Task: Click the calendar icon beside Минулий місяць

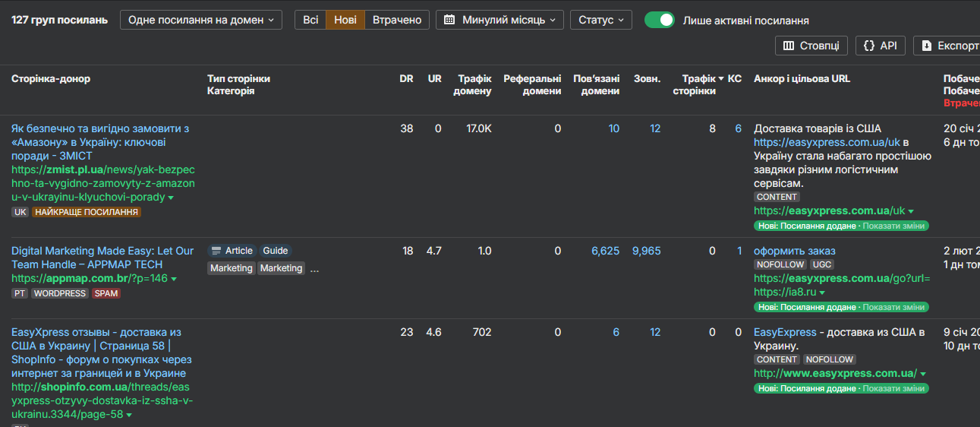Action: (449, 20)
